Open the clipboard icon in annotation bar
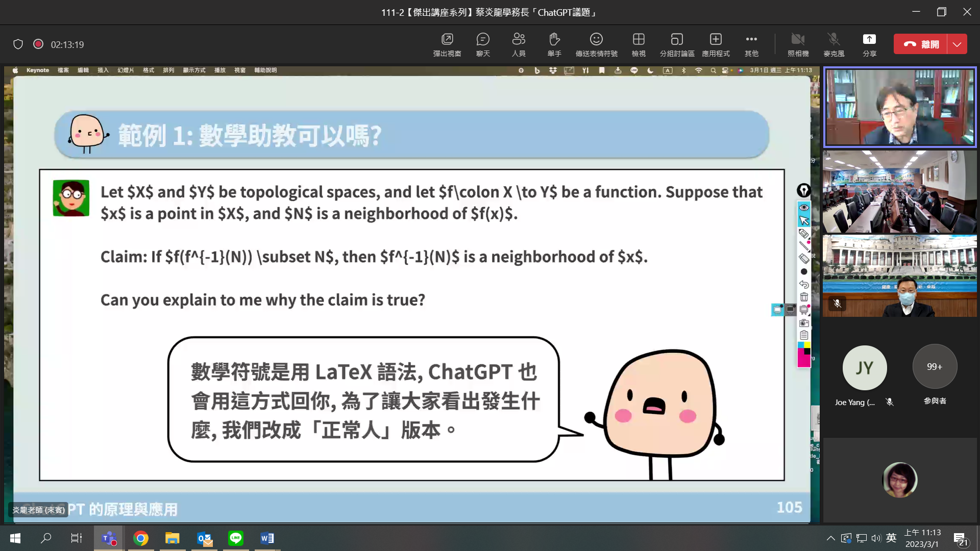This screenshot has width=980, height=551. click(804, 335)
